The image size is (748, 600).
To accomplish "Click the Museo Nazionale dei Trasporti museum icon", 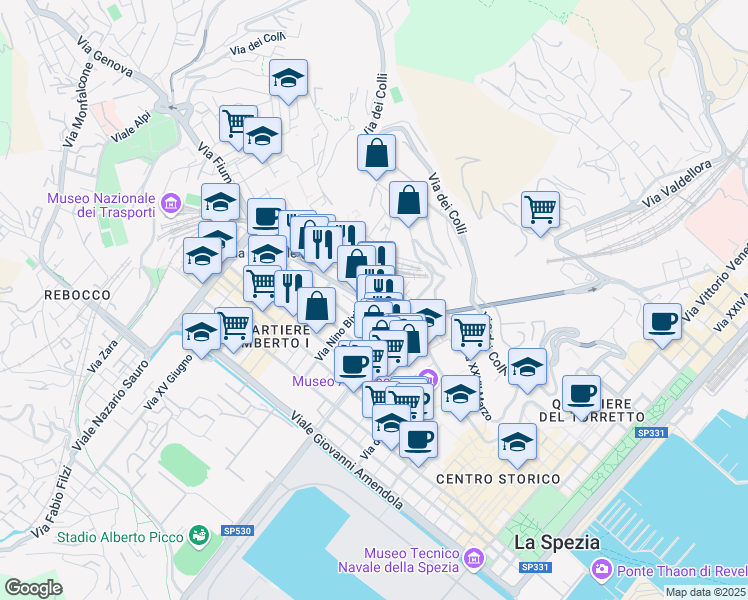I will click(x=171, y=204).
